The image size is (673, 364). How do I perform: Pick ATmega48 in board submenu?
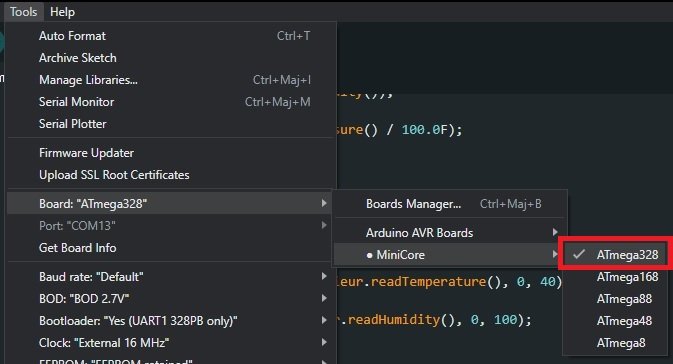pyautogui.click(x=615, y=321)
